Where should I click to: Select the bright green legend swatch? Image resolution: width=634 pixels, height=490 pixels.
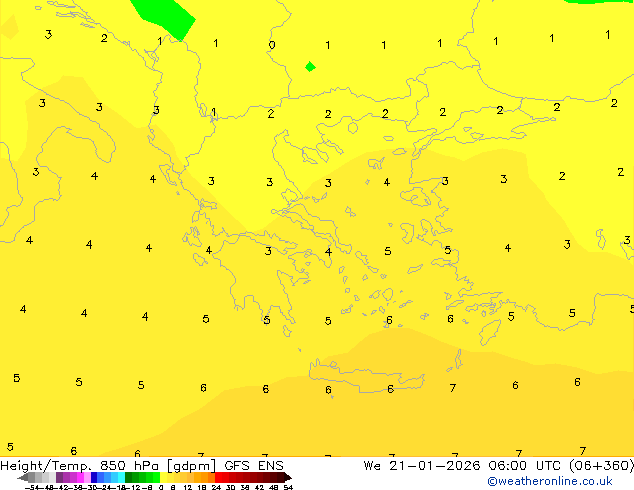pos(156,477)
